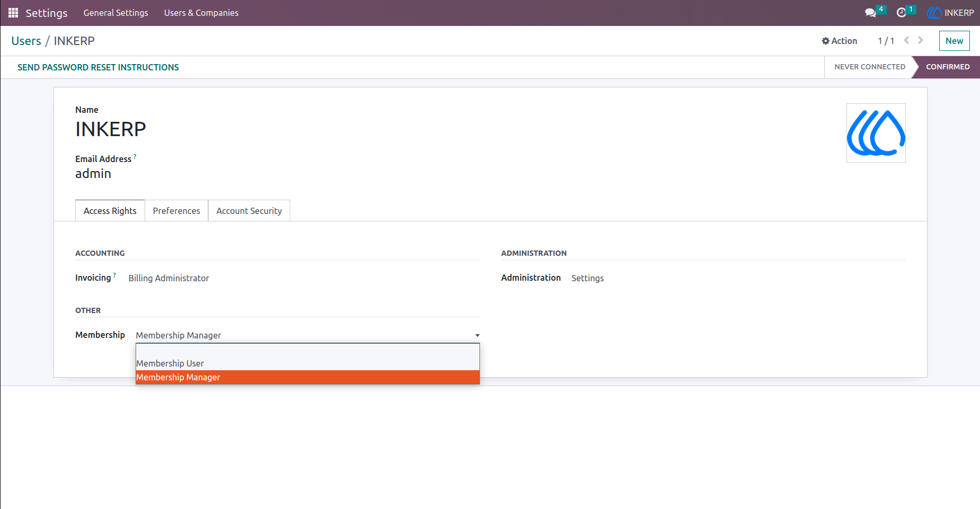Viewport: 980px width, 509px height.
Task: Open the INKERP user menu
Action: click(x=950, y=13)
